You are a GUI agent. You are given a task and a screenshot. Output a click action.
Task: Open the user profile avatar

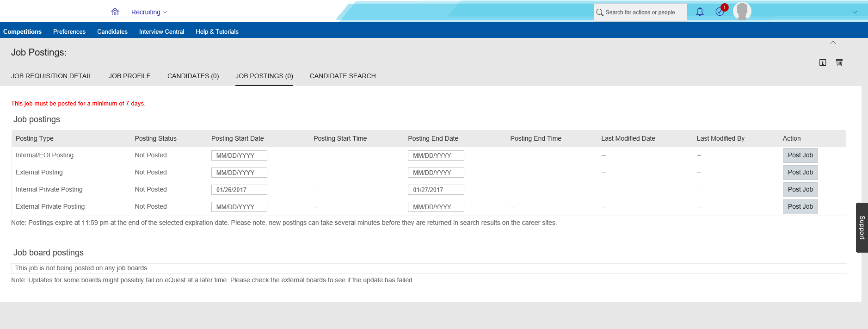tap(742, 12)
